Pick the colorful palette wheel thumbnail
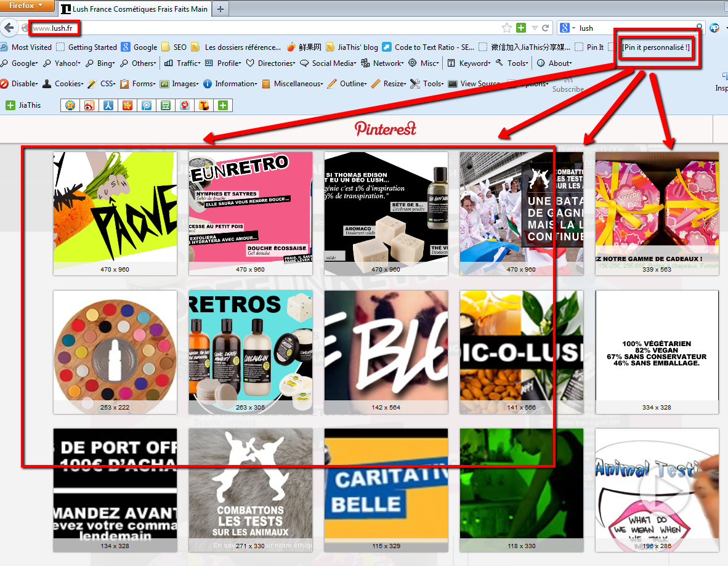 tap(115, 345)
